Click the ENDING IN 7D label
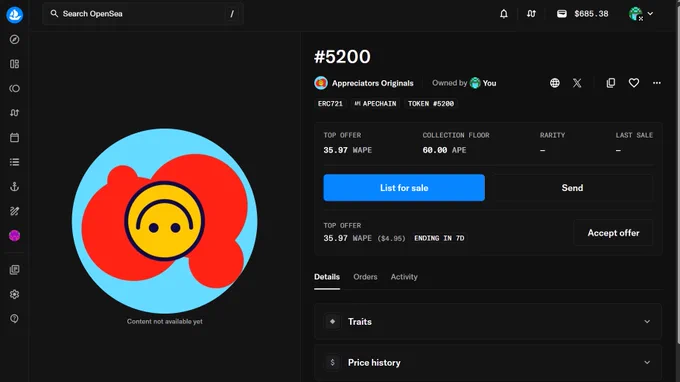The height and width of the screenshot is (382, 680). coord(439,238)
